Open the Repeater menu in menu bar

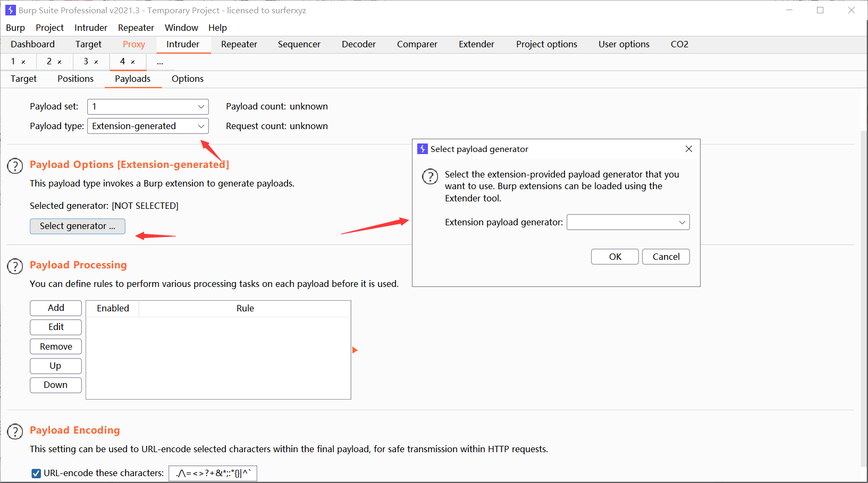point(136,28)
